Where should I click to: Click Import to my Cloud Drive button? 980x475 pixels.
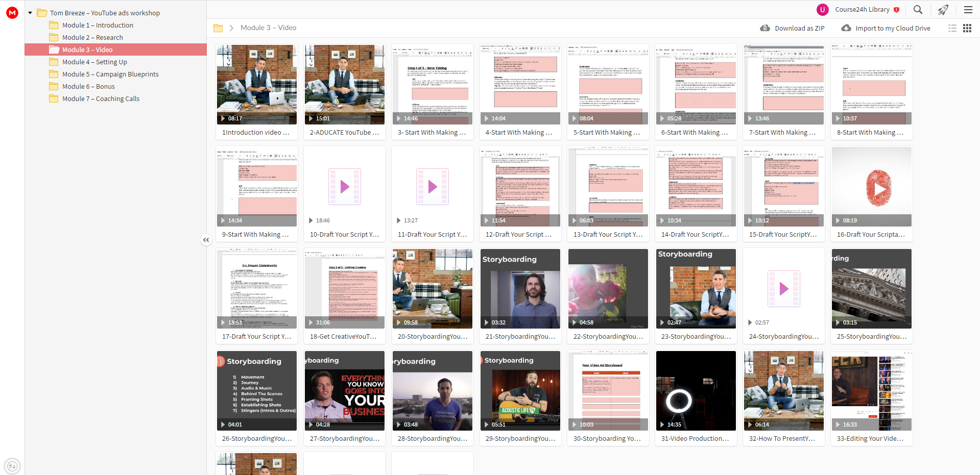886,28
